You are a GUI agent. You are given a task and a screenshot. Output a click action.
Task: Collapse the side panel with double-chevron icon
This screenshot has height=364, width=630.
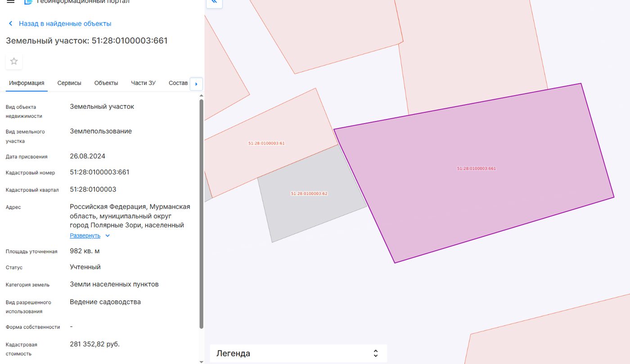[x=214, y=2]
